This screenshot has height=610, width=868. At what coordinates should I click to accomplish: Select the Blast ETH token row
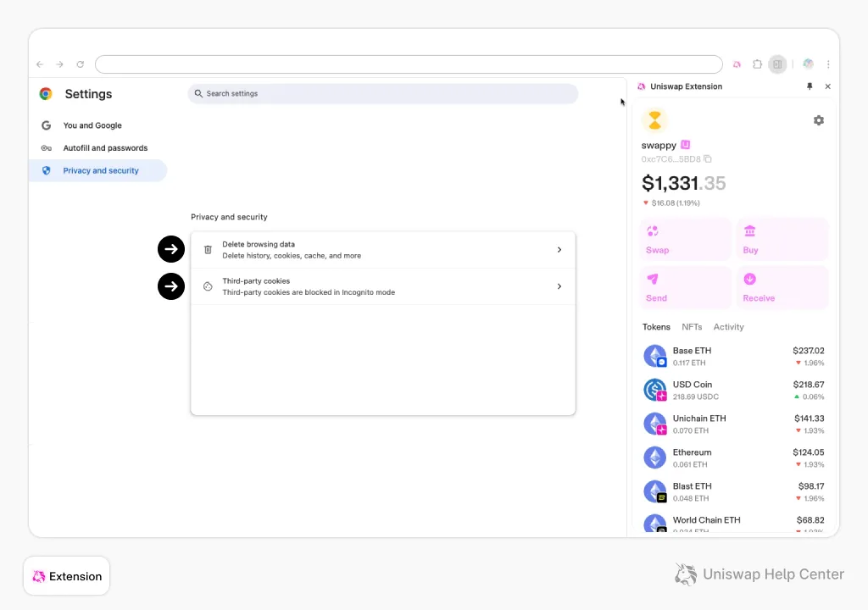[x=733, y=492]
